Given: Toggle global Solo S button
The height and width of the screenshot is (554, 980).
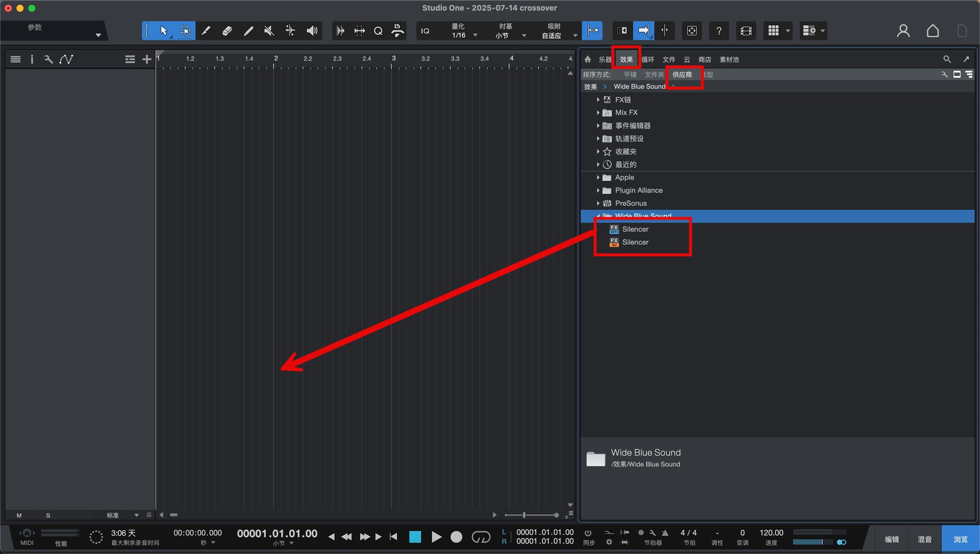Looking at the screenshot, I should (48, 515).
